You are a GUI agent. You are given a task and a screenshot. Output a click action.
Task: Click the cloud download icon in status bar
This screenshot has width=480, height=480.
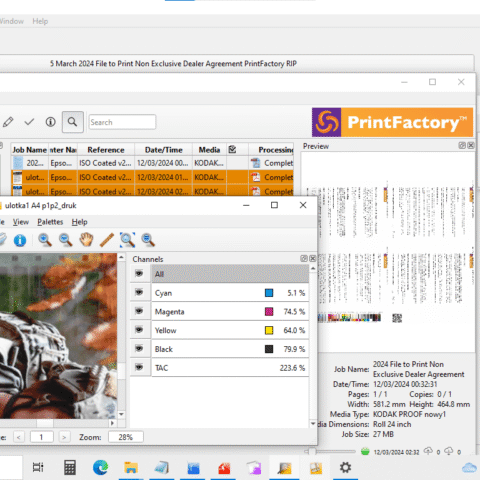click(x=449, y=451)
